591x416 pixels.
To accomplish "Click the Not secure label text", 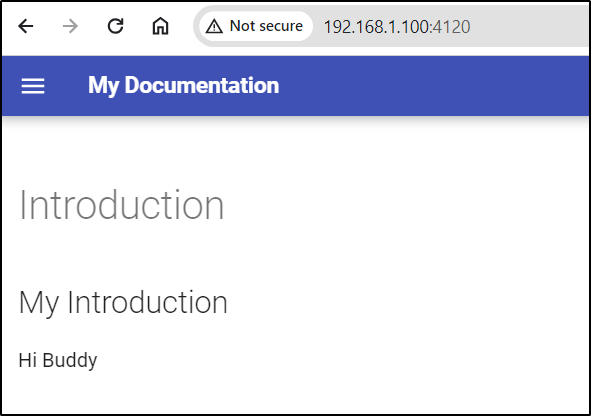I will [x=266, y=26].
